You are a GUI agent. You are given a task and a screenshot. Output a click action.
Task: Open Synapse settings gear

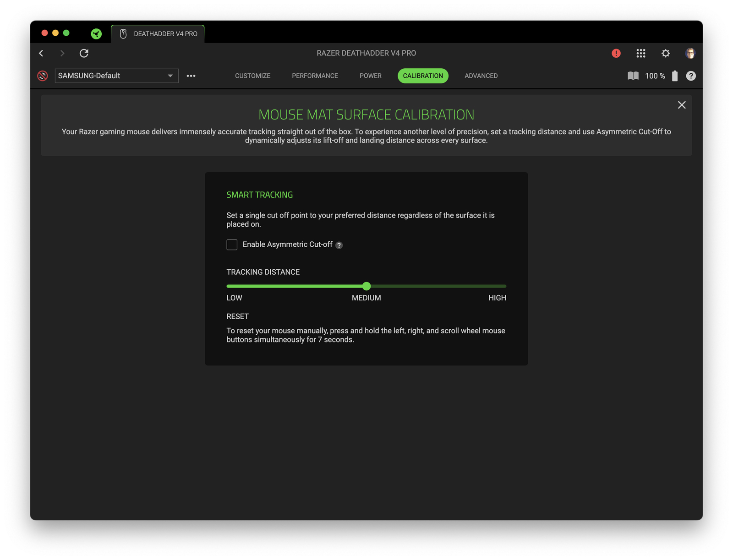tap(666, 53)
